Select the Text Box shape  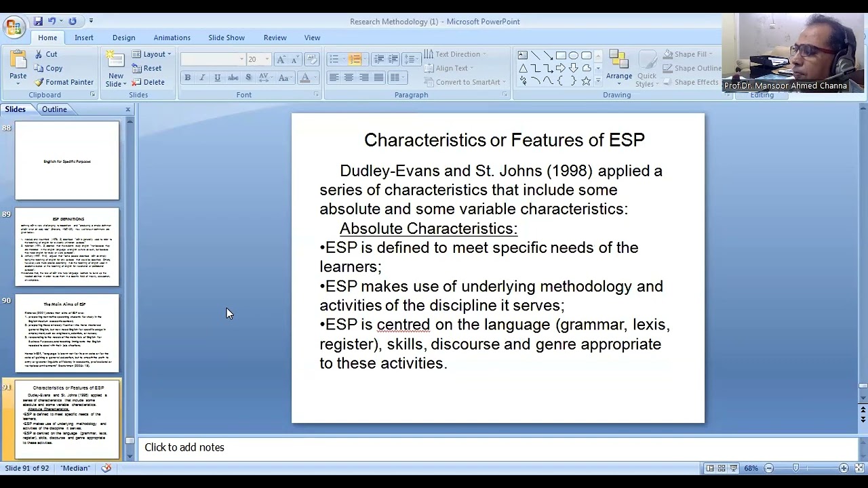(x=522, y=55)
